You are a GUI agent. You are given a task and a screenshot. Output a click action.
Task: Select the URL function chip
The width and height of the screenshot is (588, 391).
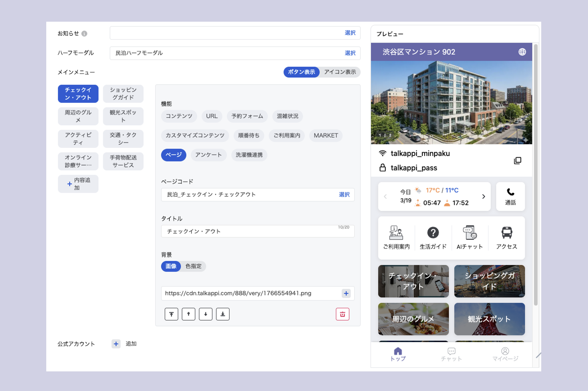(212, 116)
